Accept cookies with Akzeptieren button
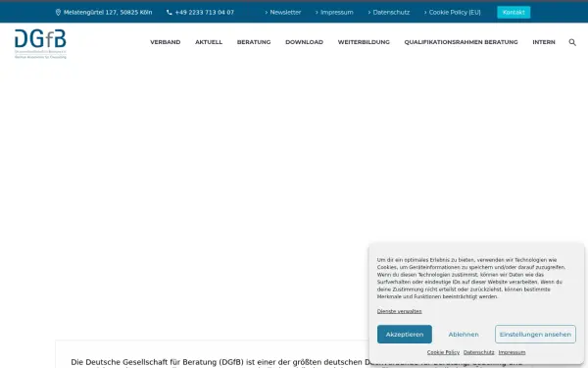The width and height of the screenshot is (588, 368). 405,335
